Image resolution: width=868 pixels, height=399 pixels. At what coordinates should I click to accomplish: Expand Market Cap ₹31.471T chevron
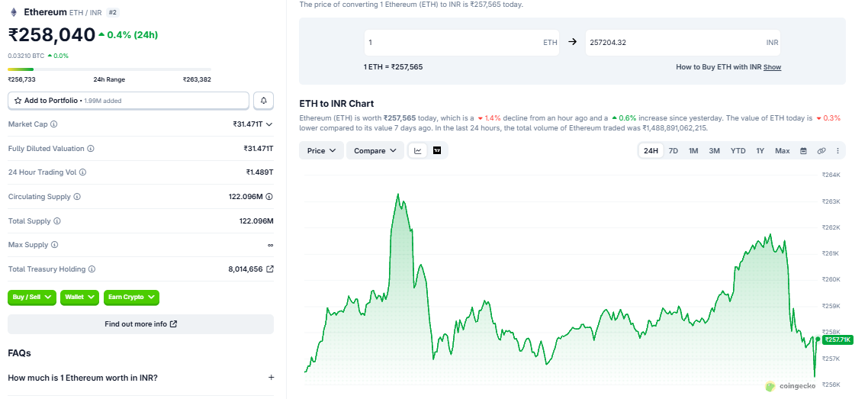tap(269, 124)
